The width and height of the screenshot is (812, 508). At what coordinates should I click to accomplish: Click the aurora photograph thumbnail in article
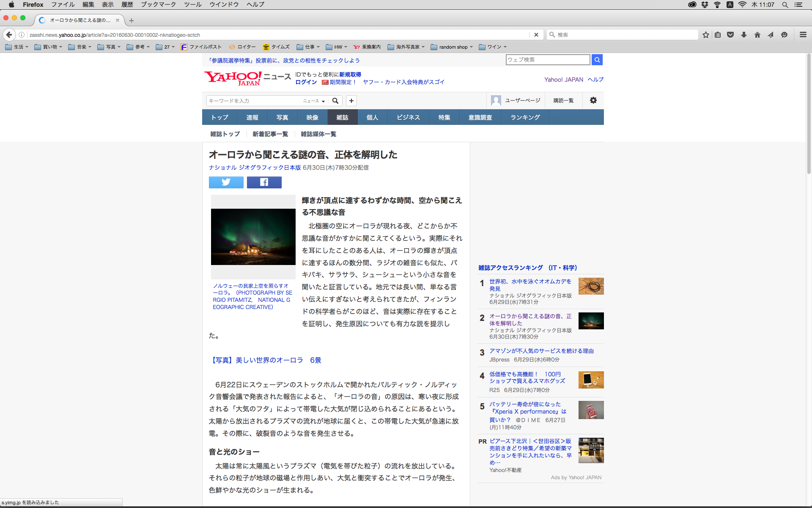(253, 237)
